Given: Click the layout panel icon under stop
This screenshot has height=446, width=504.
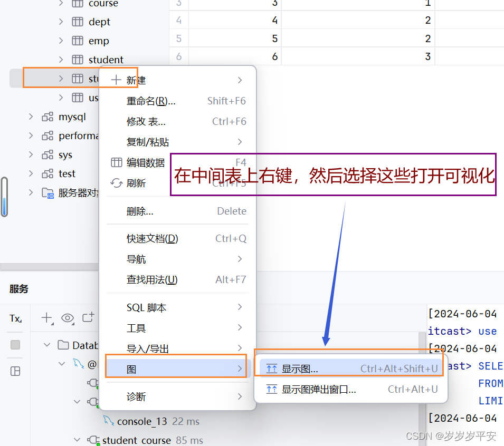Looking at the screenshot, I should click(x=15, y=371).
